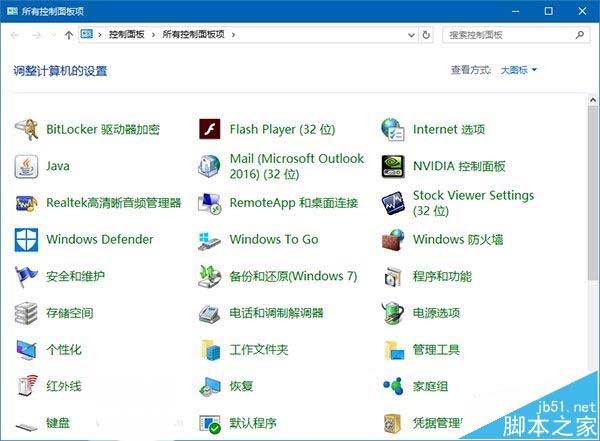Click the Windows Defender text link

point(100,239)
